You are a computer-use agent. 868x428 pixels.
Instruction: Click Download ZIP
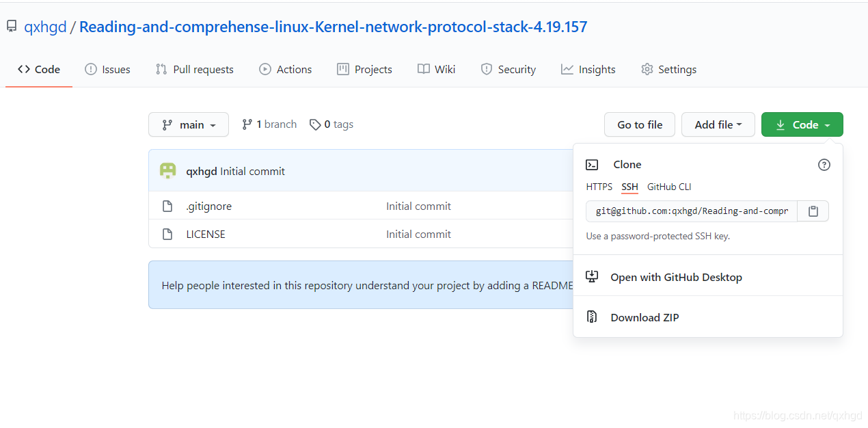645,317
